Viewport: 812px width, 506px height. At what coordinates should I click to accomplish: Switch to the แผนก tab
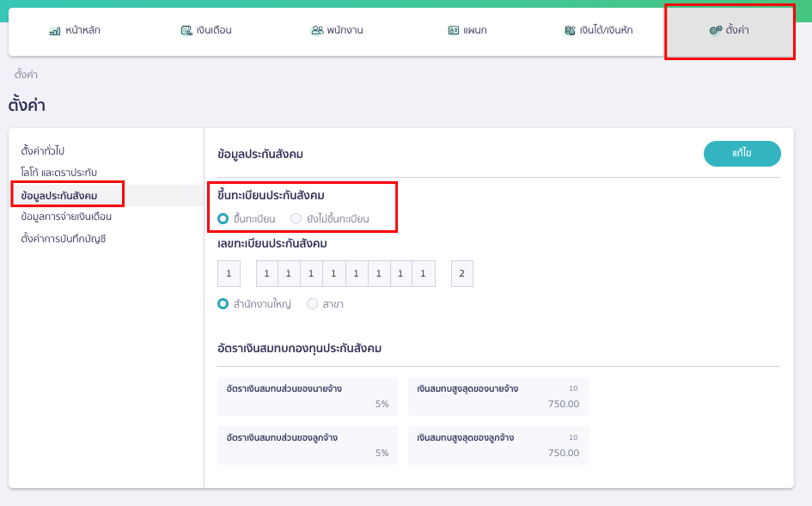[467, 31]
